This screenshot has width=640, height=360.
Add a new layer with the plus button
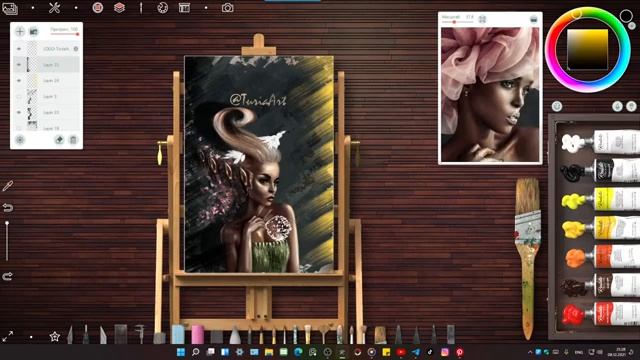click(x=20, y=31)
